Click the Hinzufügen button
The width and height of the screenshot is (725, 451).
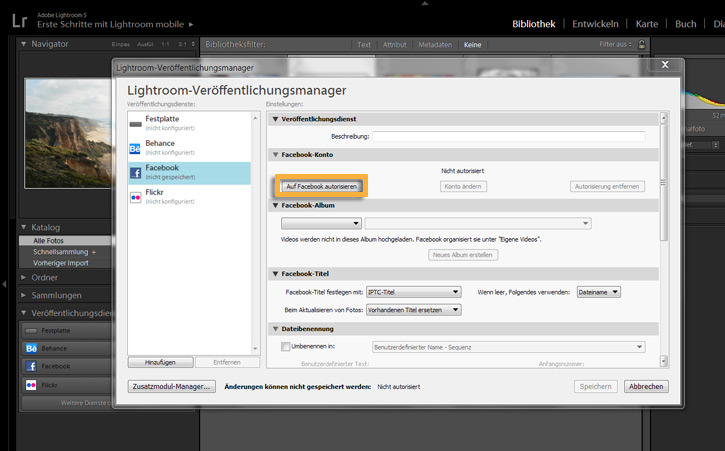[x=160, y=362]
